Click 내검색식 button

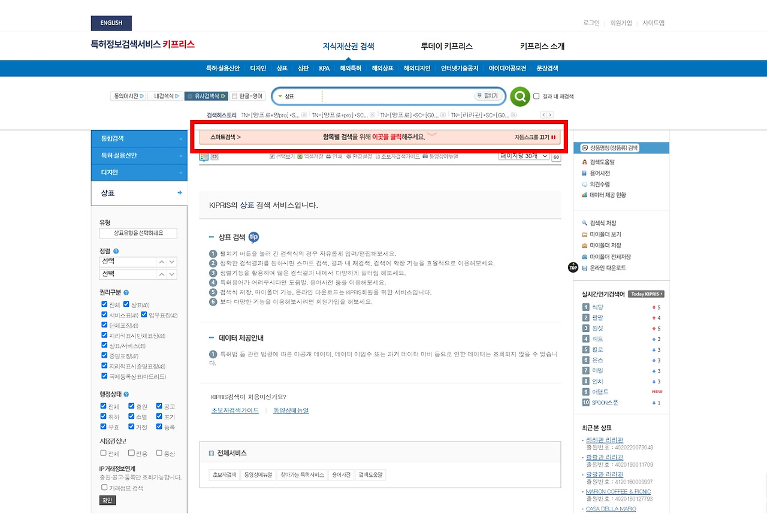(x=165, y=96)
